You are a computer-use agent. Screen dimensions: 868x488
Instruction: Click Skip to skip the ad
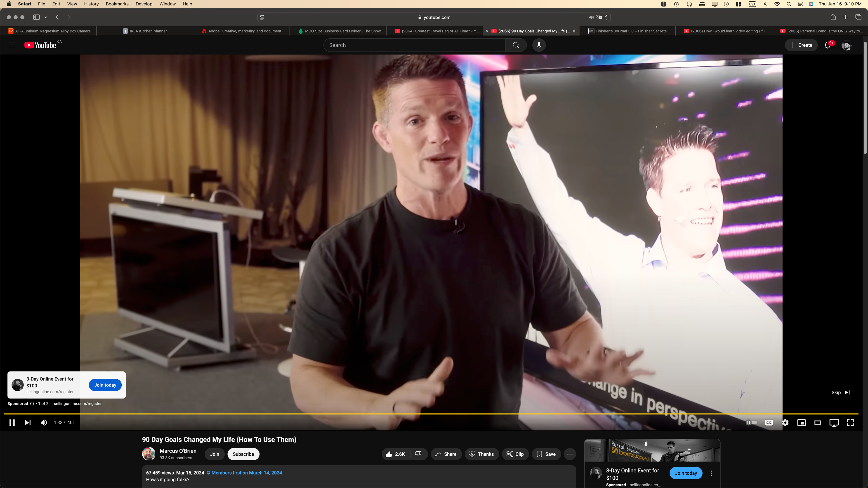coord(840,392)
